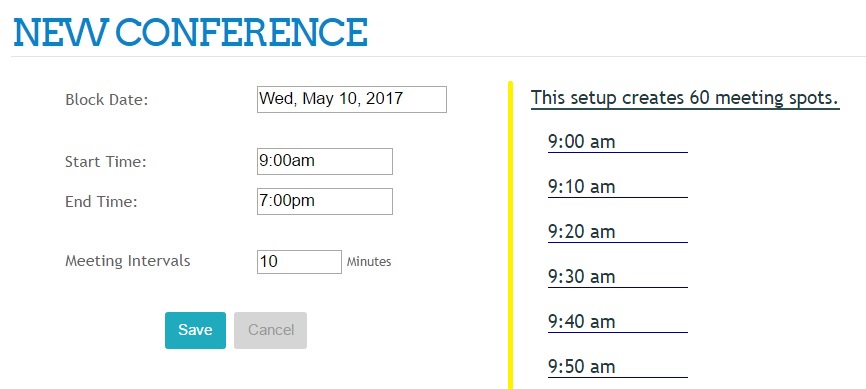Click the yellow vertical divider bar
Viewport: 866px width, 389px height.
(510, 235)
